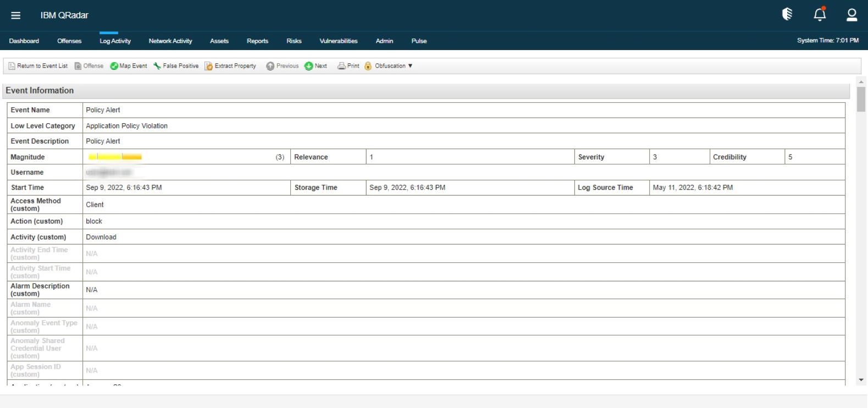
Task: Click the Credibility value '5'
Action: point(790,157)
